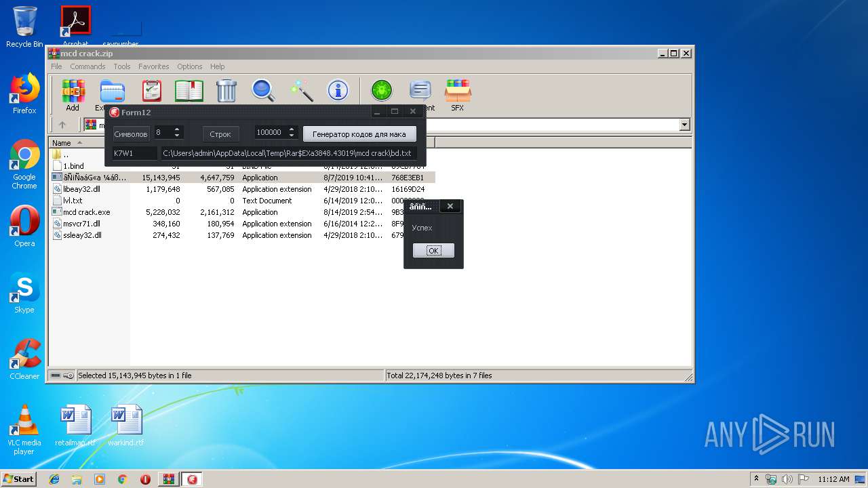Image resolution: width=868 pixels, height=488 pixels.
Task: Open Skype desktop shortcut
Action: [24, 293]
